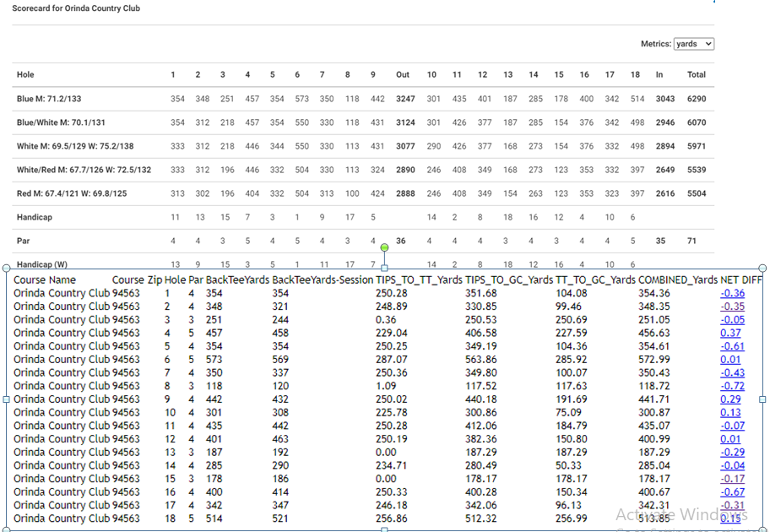Click the Blue tee Out value 3247
The width and height of the screenshot is (770, 532).
pos(405,99)
